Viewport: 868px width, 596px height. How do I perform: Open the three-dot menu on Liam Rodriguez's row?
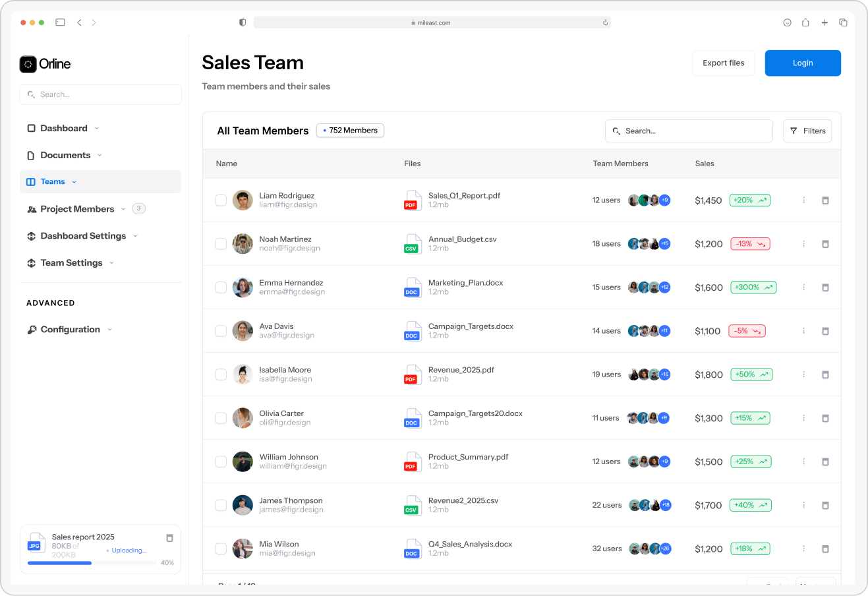tap(803, 200)
